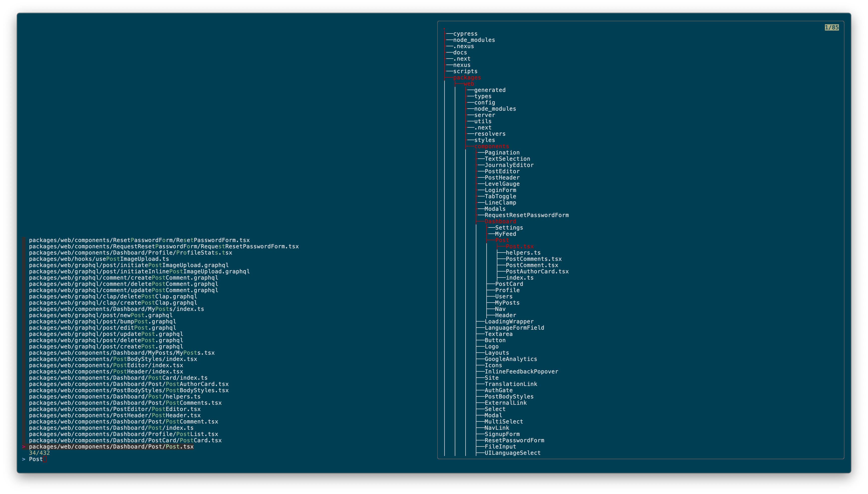Click the Dashboard folder in tree
868x494 pixels.
click(500, 221)
